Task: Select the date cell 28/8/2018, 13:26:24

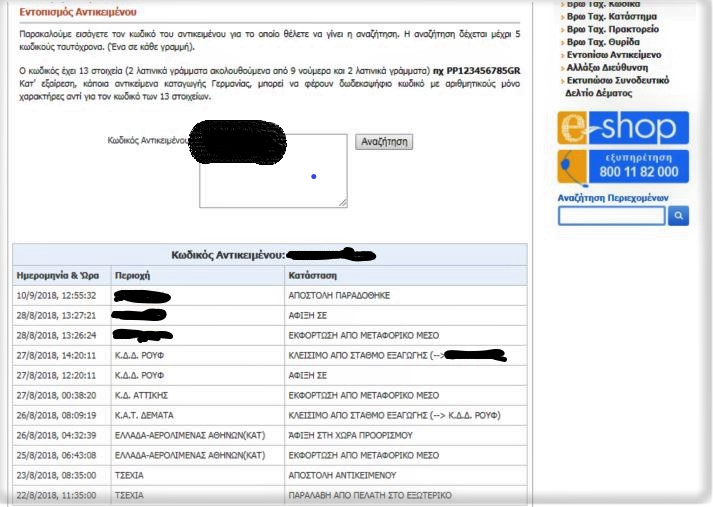Action: pyautogui.click(x=56, y=336)
